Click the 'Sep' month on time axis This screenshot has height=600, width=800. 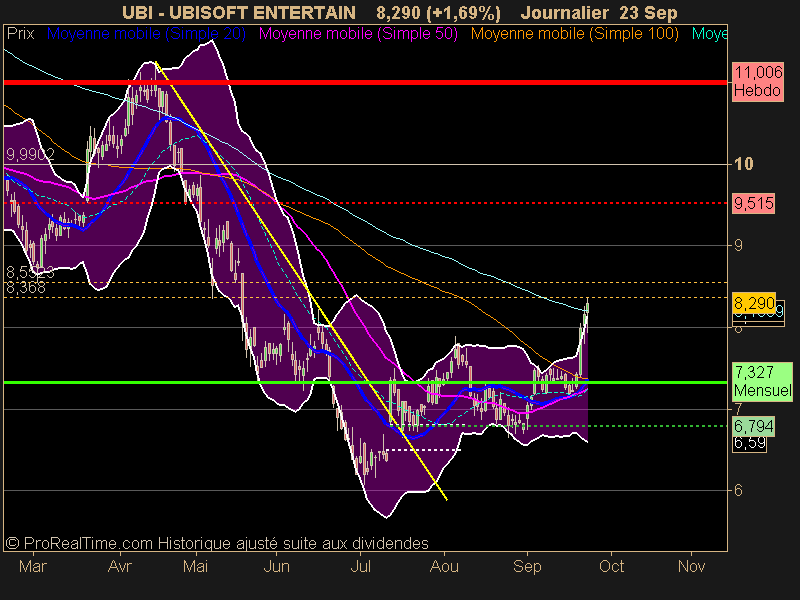[527, 566]
